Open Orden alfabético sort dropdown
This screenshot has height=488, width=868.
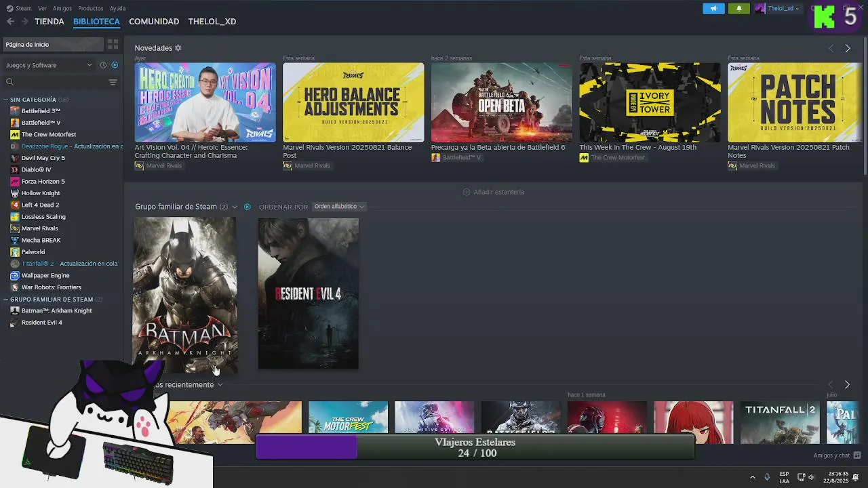tap(339, 207)
